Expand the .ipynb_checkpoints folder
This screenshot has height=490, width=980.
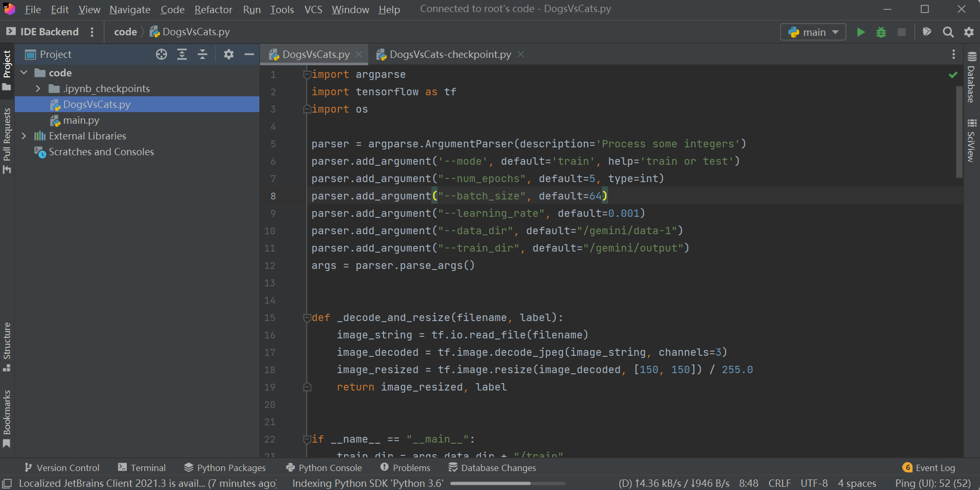pyautogui.click(x=38, y=88)
